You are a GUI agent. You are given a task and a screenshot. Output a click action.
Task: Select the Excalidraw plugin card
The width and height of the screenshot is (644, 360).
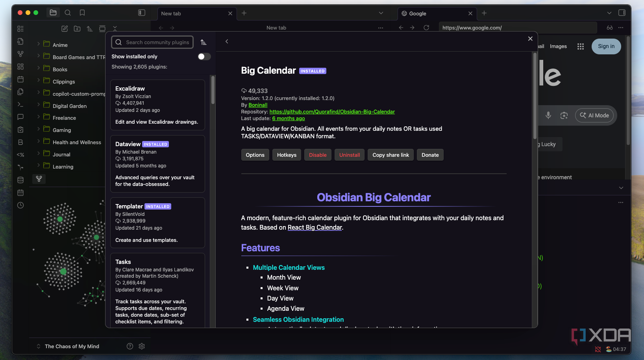pos(157,105)
